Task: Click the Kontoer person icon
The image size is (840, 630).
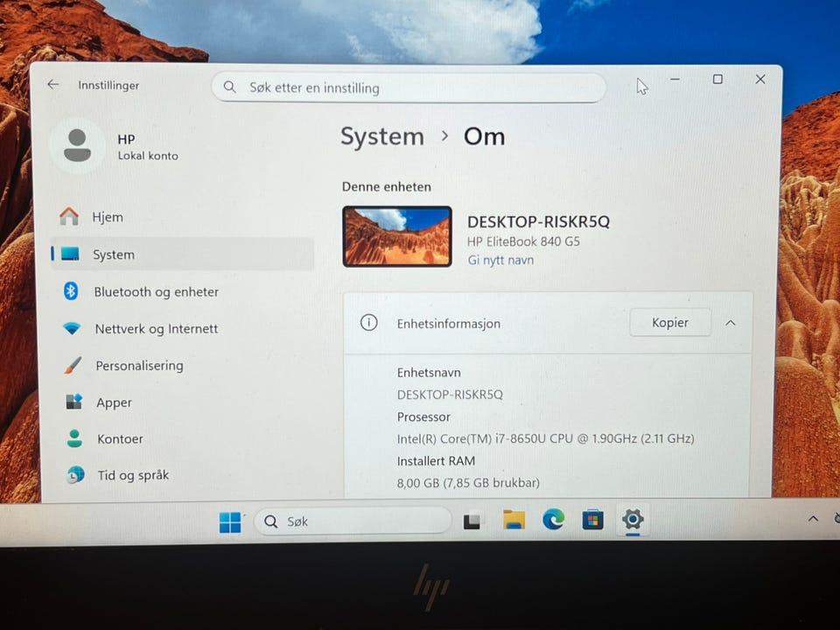Action: [74, 438]
